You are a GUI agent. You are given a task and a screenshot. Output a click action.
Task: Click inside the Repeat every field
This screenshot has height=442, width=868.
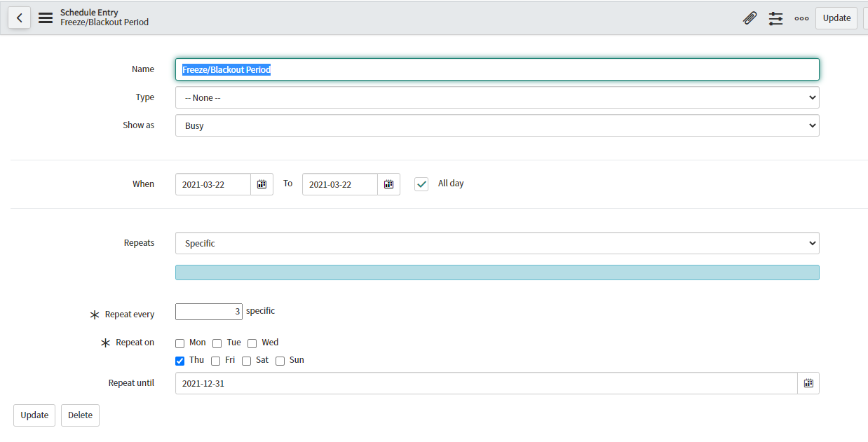(x=208, y=311)
